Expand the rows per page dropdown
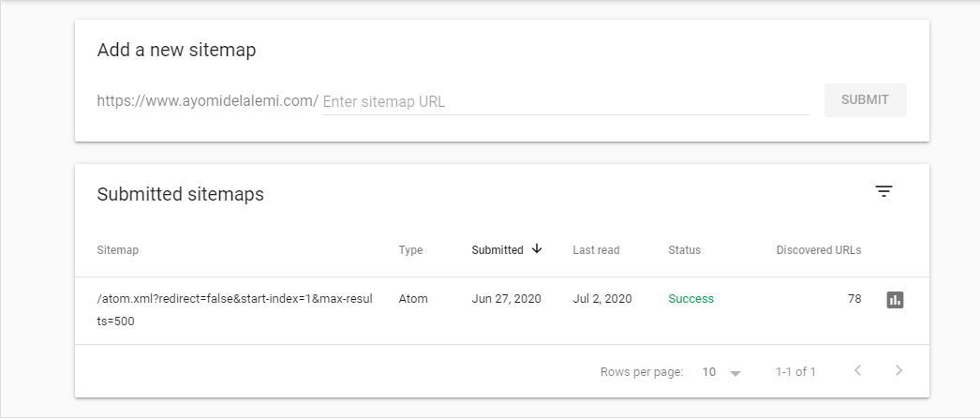This screenshot has width=980, height=419. click(x=721, y=372)
